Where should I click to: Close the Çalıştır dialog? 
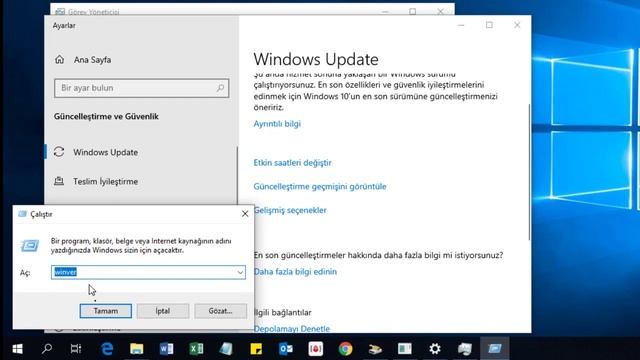[x=245, y=214]
